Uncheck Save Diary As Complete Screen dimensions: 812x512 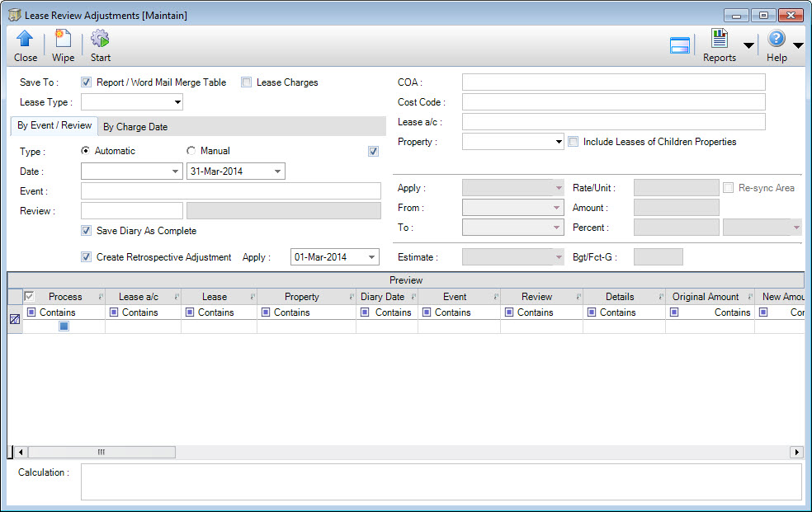click(x=86, y=231)
